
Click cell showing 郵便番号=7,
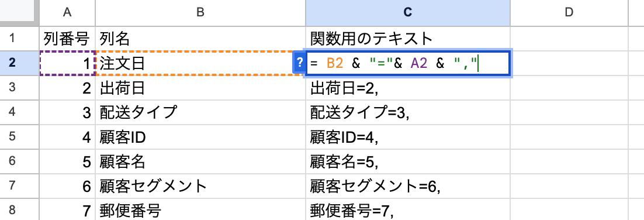coord(408,211)
